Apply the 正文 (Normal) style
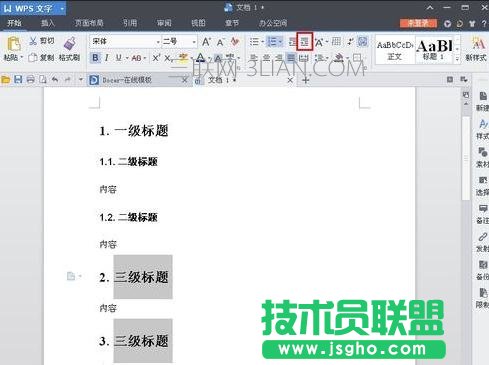 pyautogui.click(x=395, y=50)
